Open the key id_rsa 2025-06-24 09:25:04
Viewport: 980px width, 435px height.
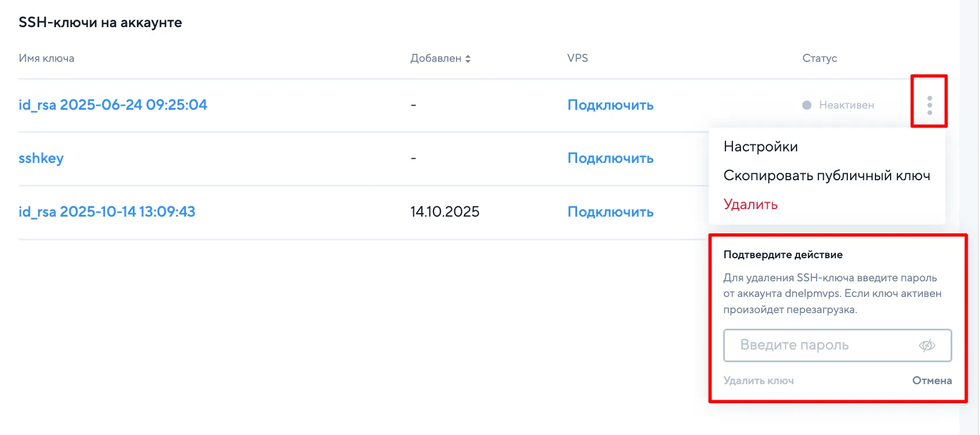[x=113, y=105]
